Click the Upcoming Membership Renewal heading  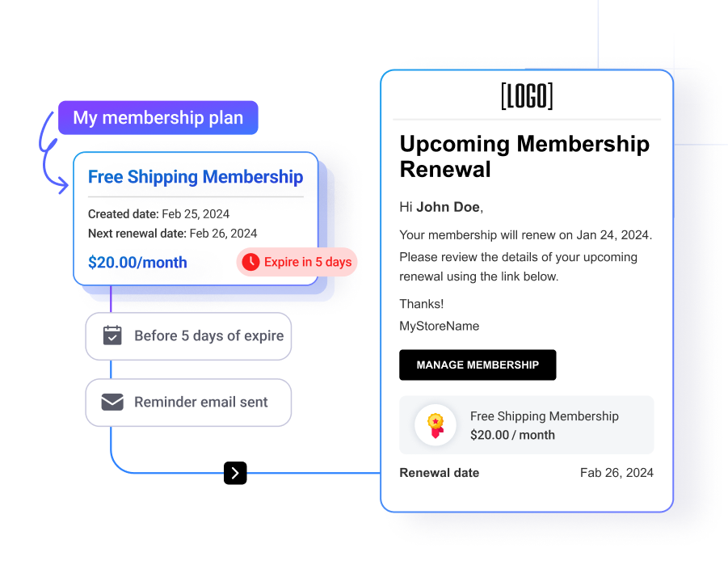pos(524,157)
